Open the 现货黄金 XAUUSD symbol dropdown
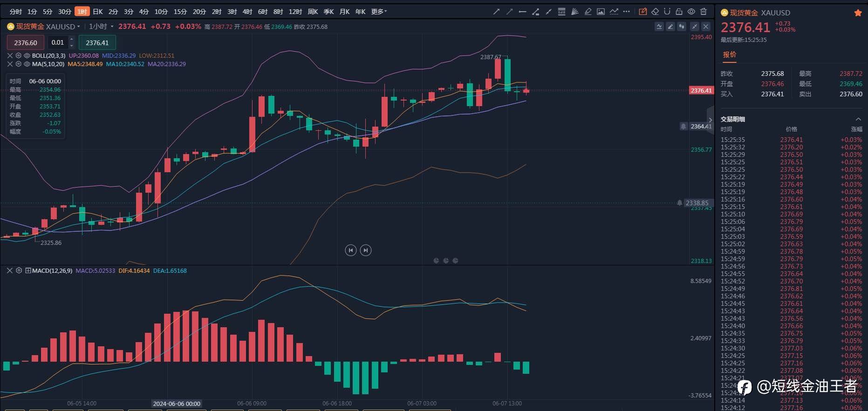The width and height of the screenshot is (868, 411). pos(43,27)
